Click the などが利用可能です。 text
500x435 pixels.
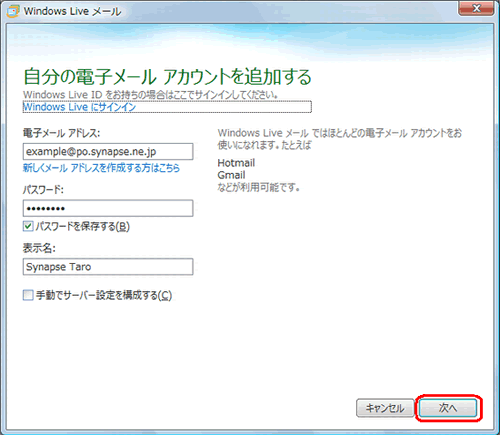[258, 187]
